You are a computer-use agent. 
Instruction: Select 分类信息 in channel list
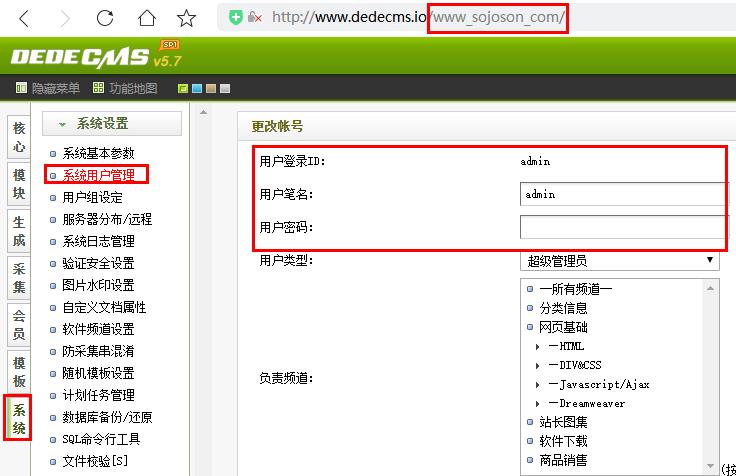click(563, 308)
